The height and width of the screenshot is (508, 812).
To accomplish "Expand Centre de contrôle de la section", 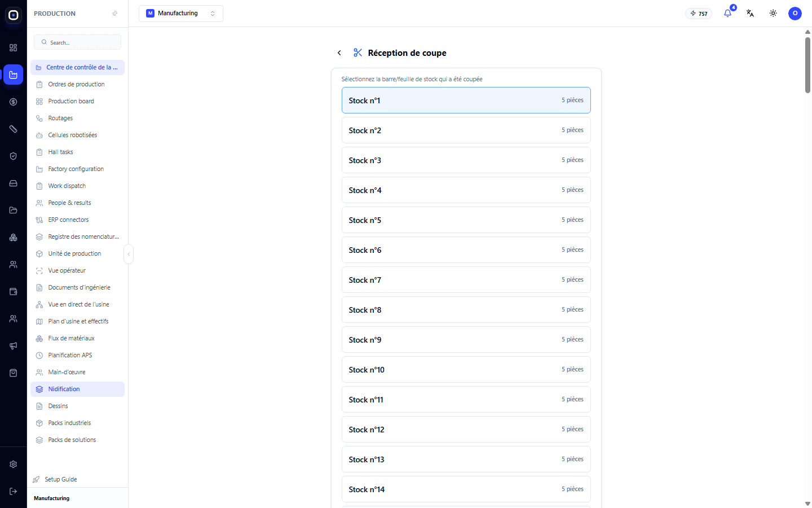I will (x=77, y=67).
